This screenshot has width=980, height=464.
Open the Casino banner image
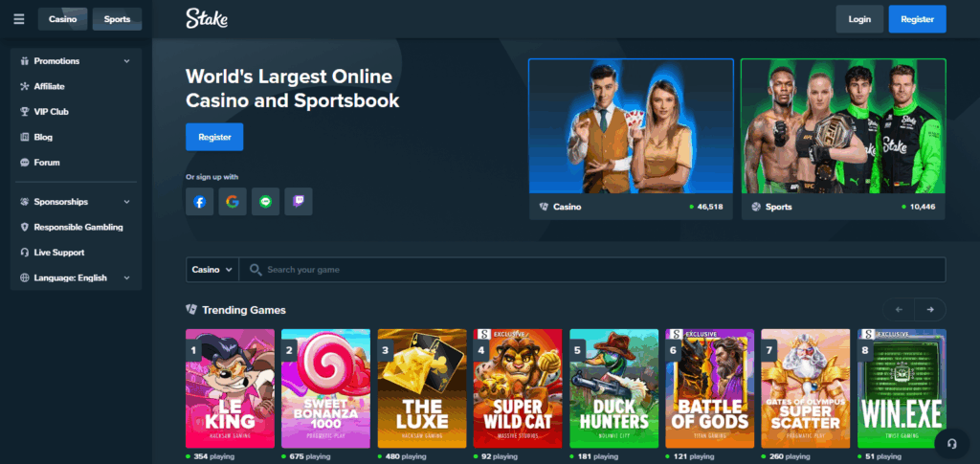pos(632,126)
